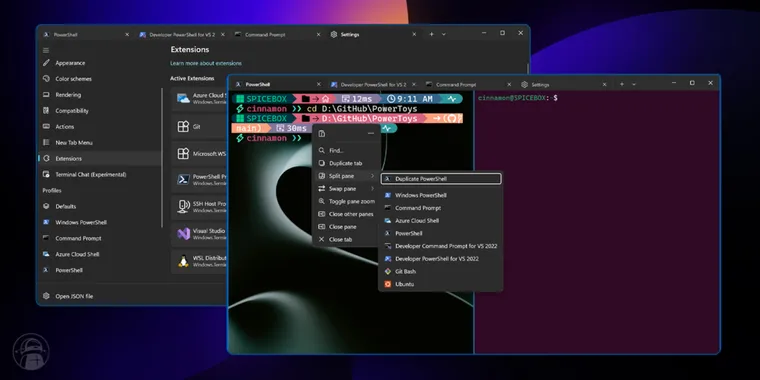Close the Settings tab in back window
The width and height of the screenshot is (760, 380).
(x=414, y=34)
